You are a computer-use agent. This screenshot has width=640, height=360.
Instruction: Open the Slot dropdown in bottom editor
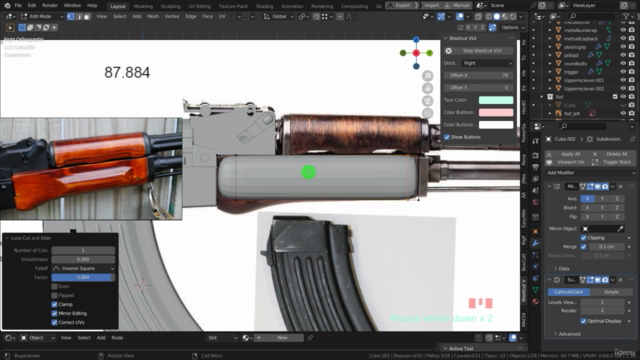click(x=222, y=338)
